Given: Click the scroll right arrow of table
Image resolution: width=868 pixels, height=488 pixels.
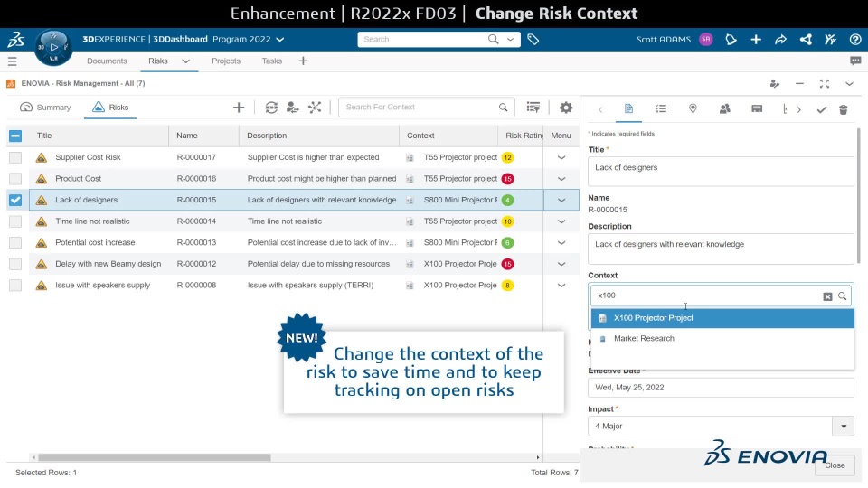Looking at the screenshot, I should 537,457.
